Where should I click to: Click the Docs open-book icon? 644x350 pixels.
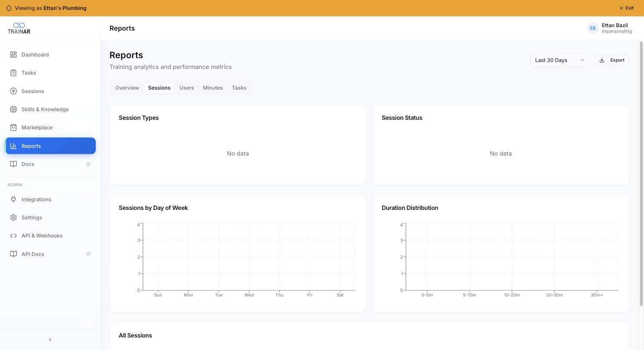(x=13, y=164)
